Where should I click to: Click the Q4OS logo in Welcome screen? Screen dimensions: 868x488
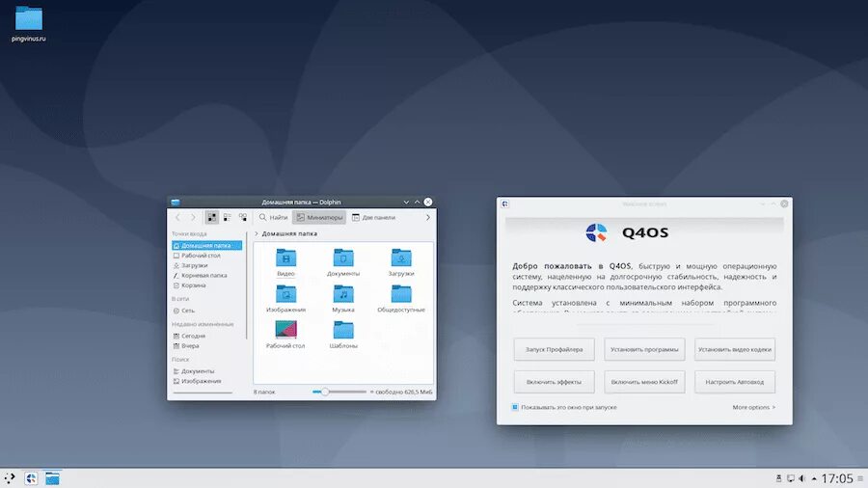coord(596,232)
